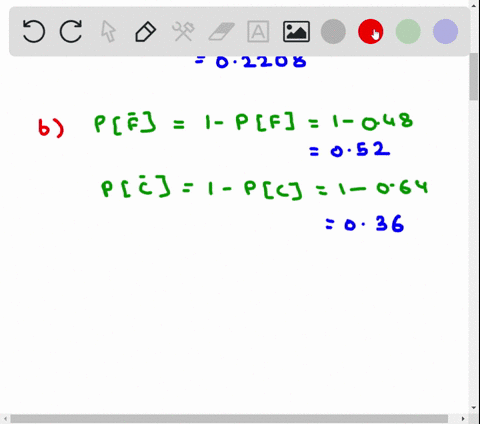Screen dimensions: 480x424
Task: Click the red b) label
Action: click(51, 128)
